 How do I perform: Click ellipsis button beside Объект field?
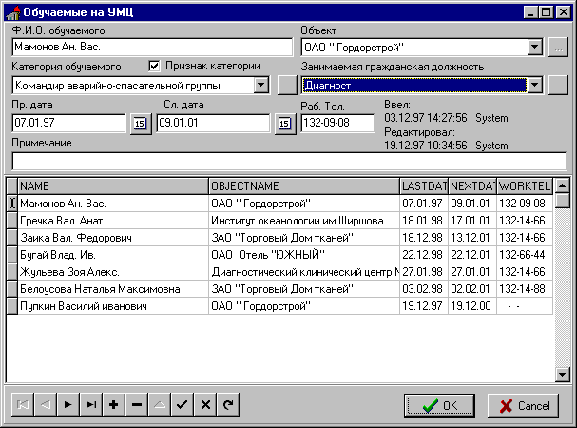(558, 47)
